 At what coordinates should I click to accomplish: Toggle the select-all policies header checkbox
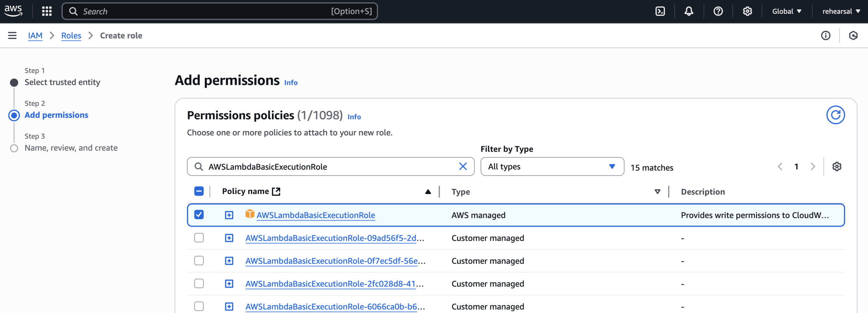tap(199, 191)
